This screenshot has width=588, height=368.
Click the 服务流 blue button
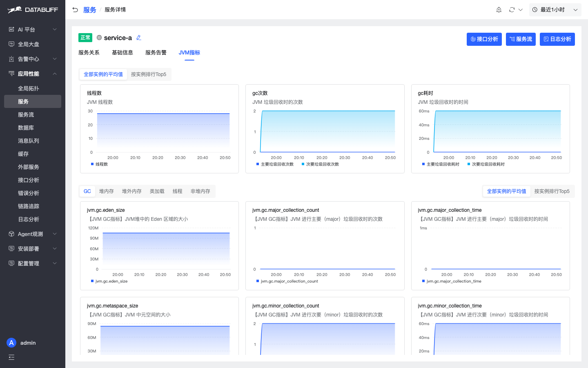pos(521,39)
